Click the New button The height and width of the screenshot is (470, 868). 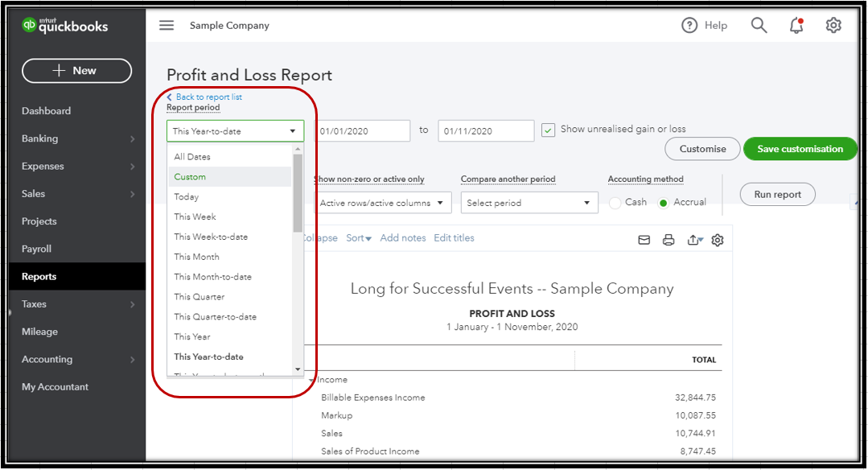(x=77, y=71)
